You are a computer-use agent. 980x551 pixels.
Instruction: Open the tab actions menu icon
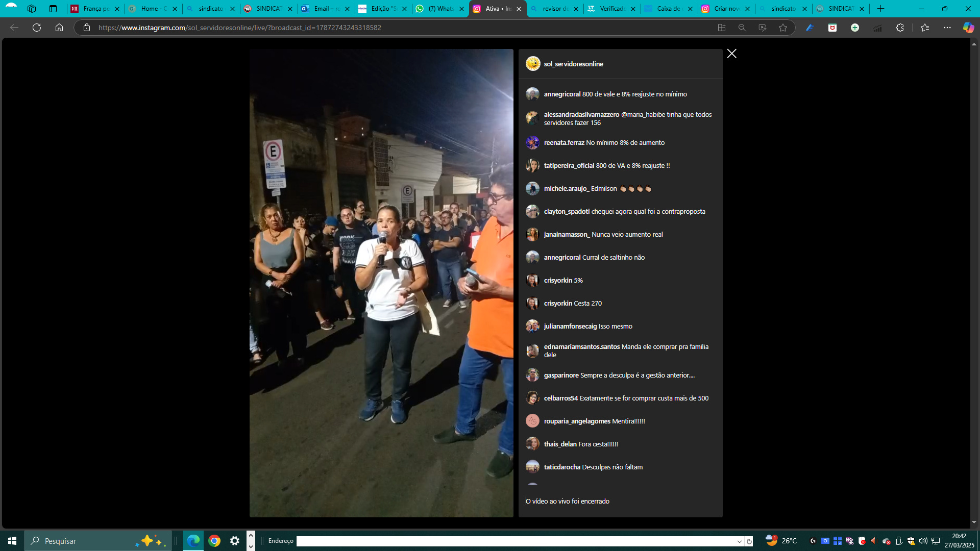coord(53,9)
